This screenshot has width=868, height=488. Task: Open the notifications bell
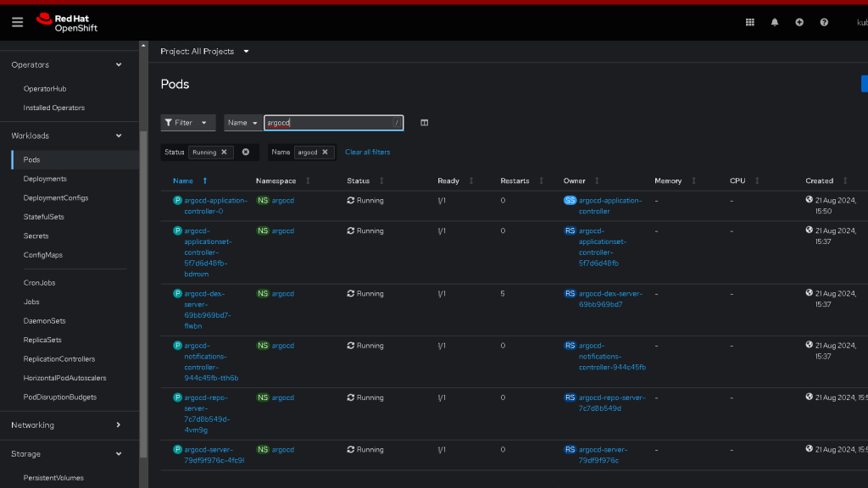(x=775, y=22)
